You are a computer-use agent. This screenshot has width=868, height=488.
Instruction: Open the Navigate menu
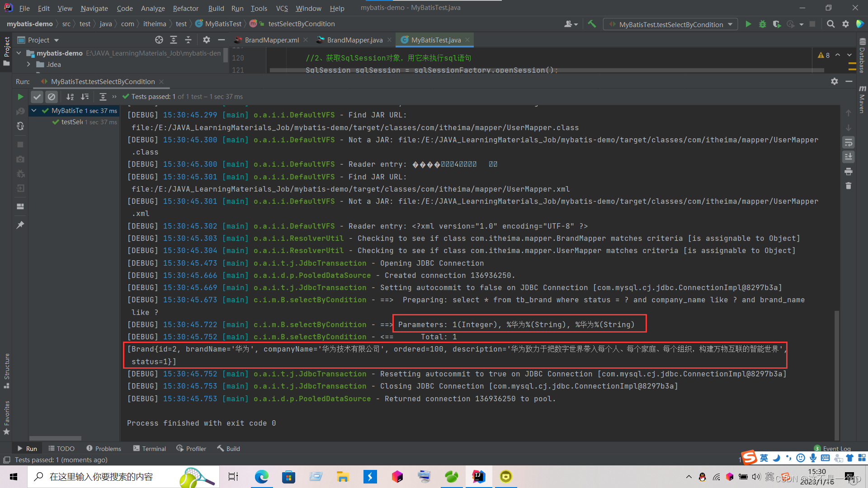94,8
